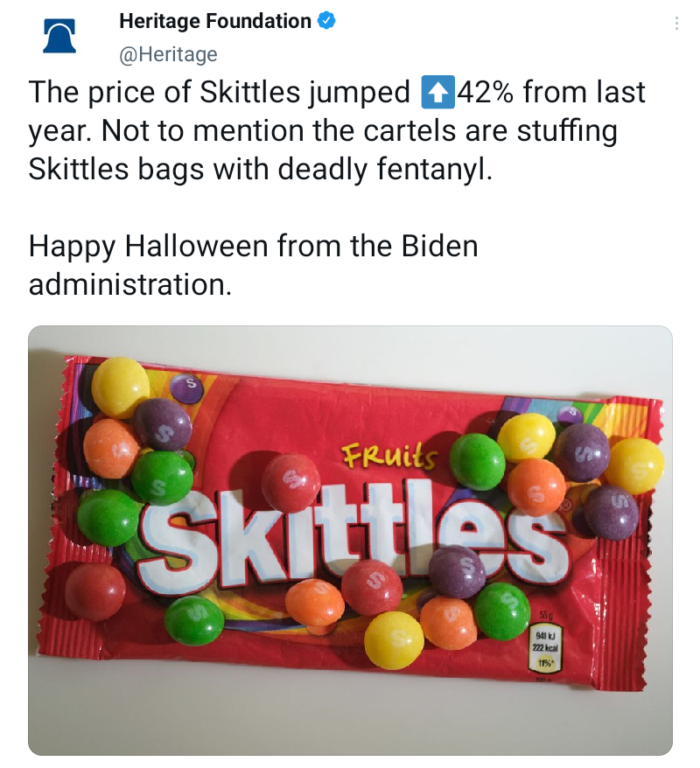Open the Skittles photo attachment
Viewport: 700px width, 768px height.
click(350, 540)
